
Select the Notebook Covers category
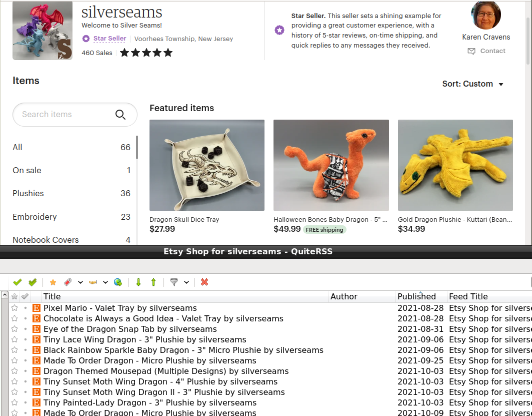click(x=71, y=240)
